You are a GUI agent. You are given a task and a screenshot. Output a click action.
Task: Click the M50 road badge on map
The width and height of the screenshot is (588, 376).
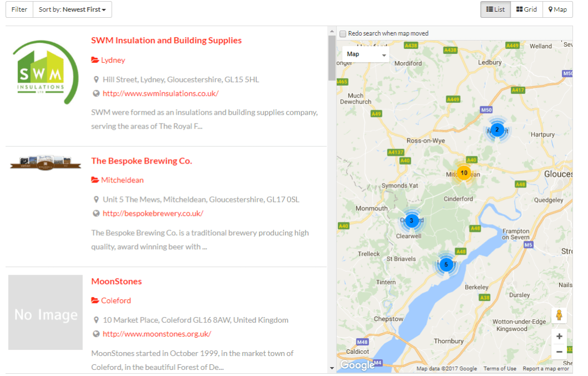(x=486, y=110)
